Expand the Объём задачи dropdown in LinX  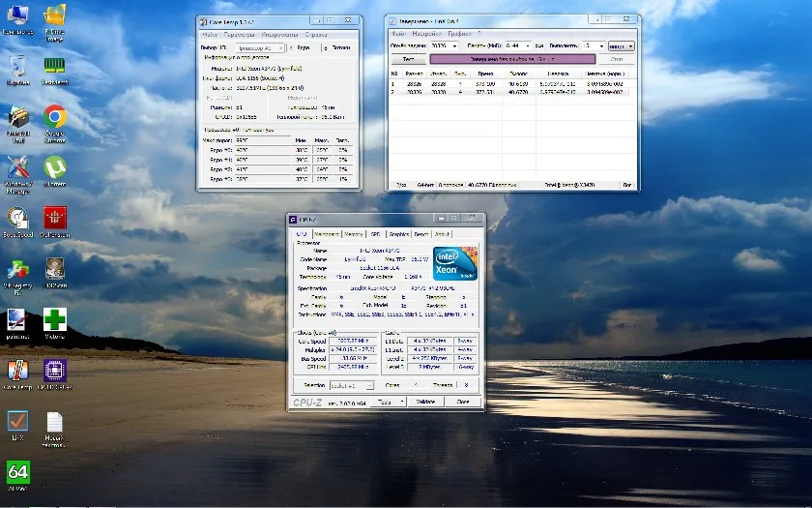tap(454, 46)
